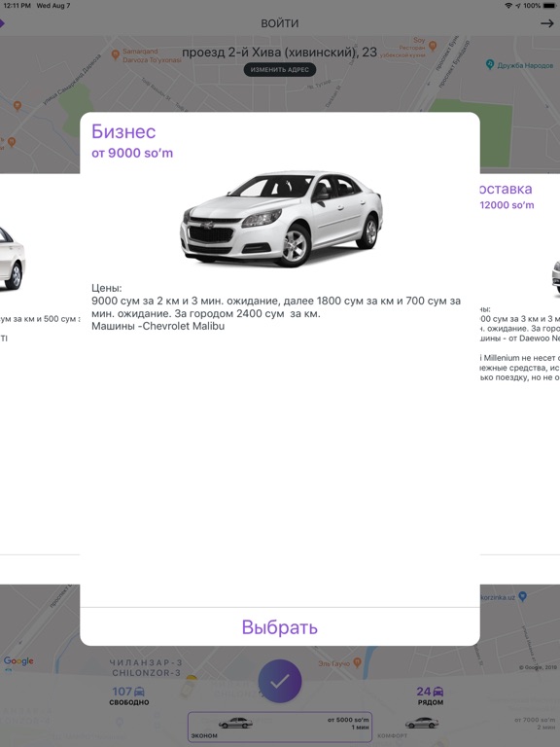Tap the korzinka.uz map marker
560x747 pixels.
coord(522,596)
